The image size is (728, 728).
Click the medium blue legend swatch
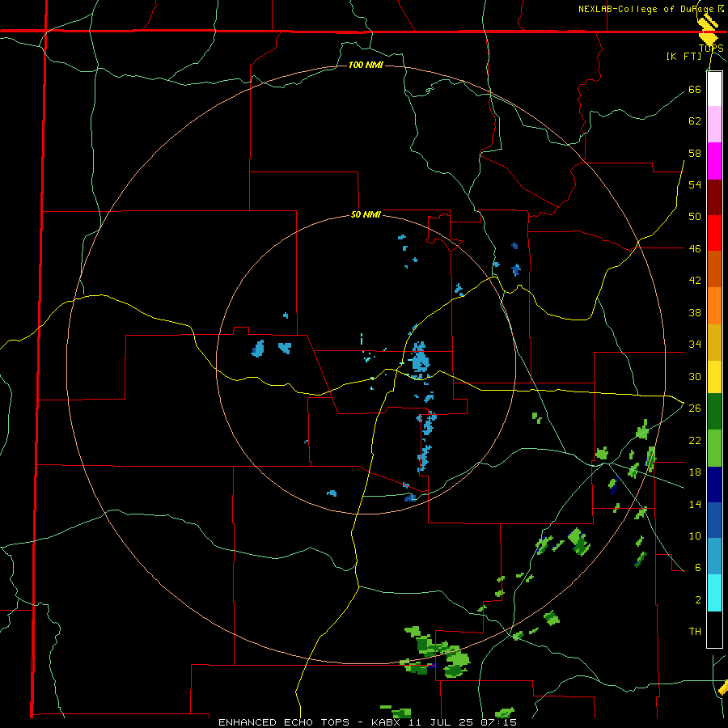coord(714,520)
